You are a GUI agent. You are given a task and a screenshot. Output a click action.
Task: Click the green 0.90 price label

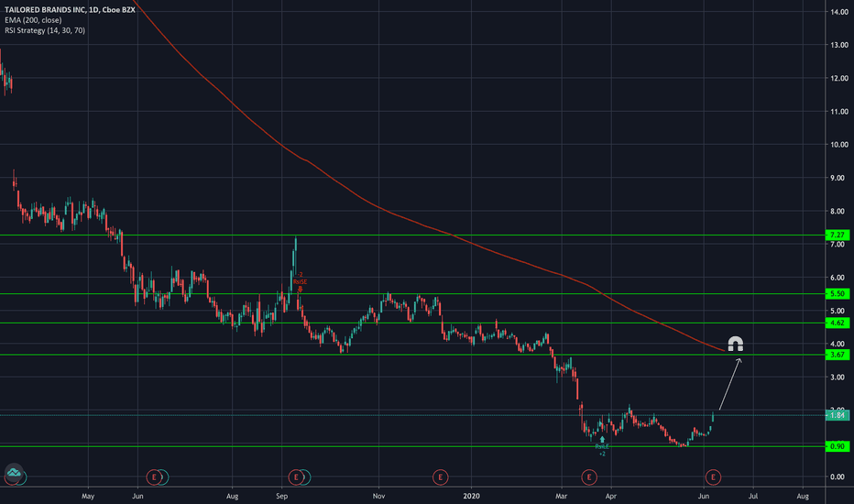point(838,446)
